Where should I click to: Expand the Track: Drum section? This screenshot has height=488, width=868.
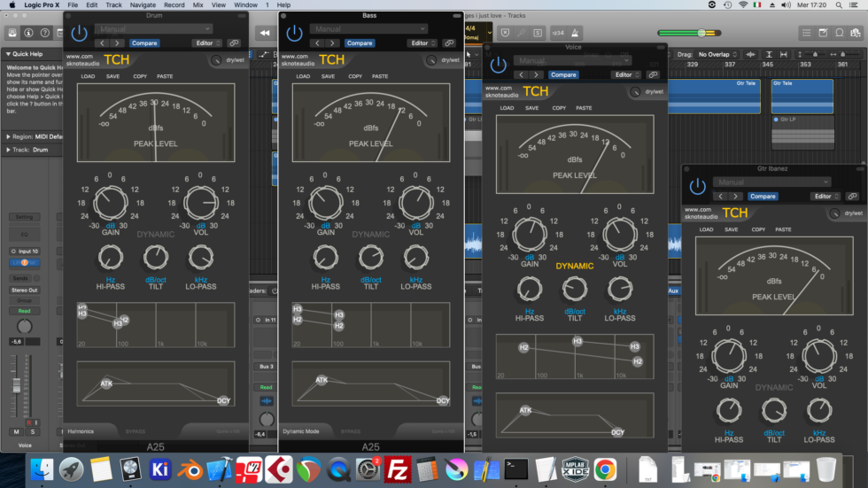[x=8, y=150]
